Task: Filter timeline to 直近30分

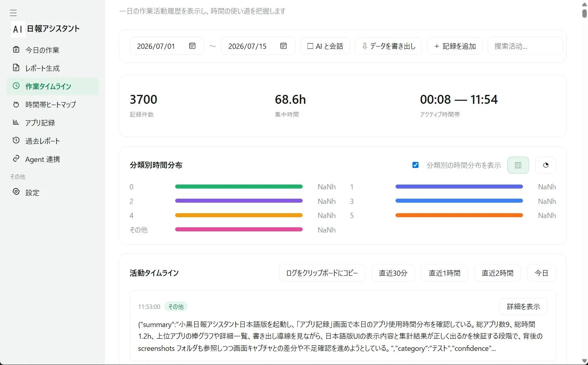Action: click(x=393, y=273)
